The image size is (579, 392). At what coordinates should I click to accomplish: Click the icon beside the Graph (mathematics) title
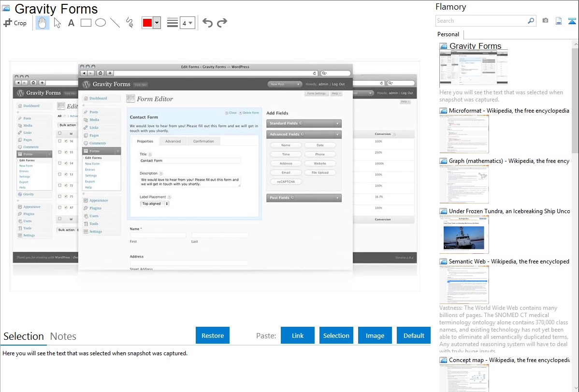click(443, 161)
